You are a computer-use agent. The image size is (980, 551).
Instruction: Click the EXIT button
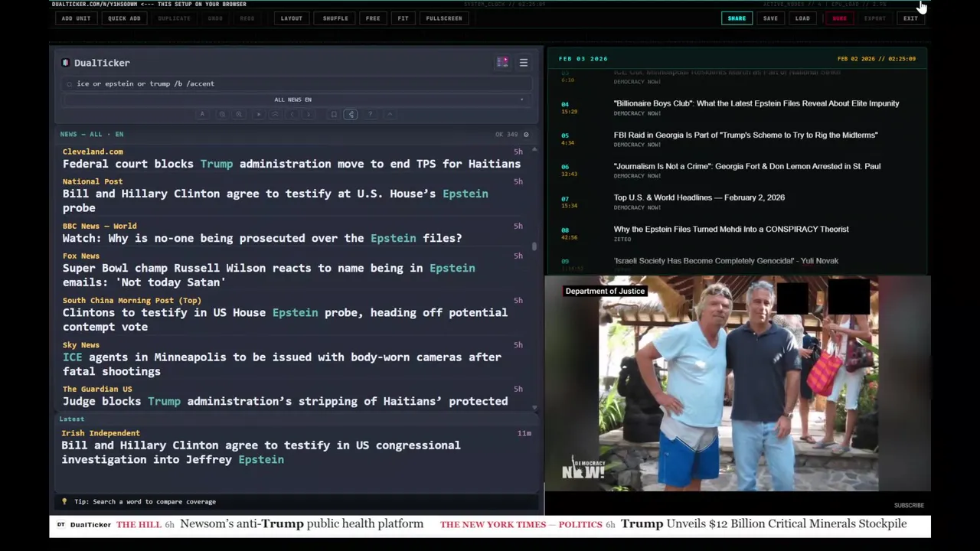(x=910, y=18)
